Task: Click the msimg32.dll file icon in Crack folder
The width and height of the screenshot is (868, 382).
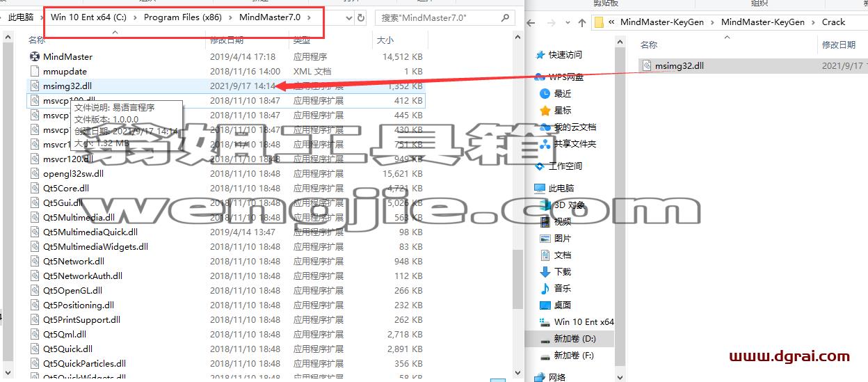Action: click(x=647, y=65)
